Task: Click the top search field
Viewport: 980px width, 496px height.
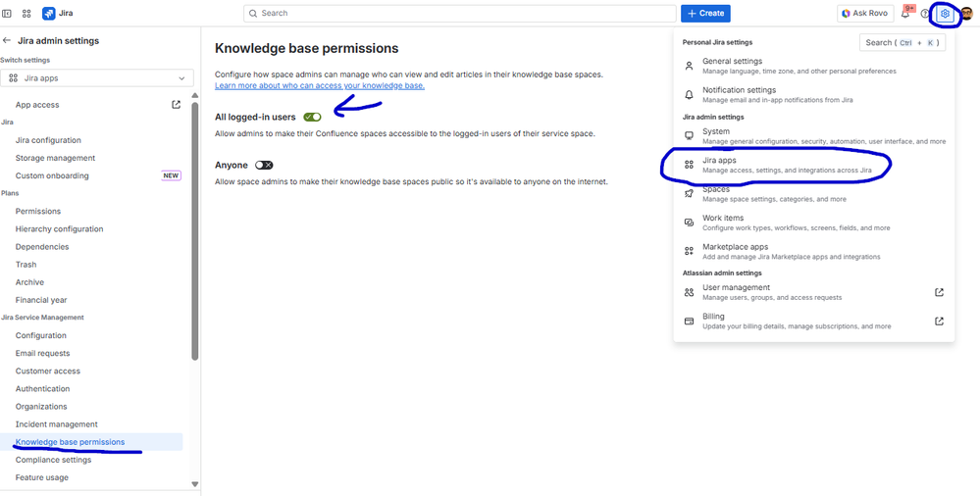Action: [460, 13]
